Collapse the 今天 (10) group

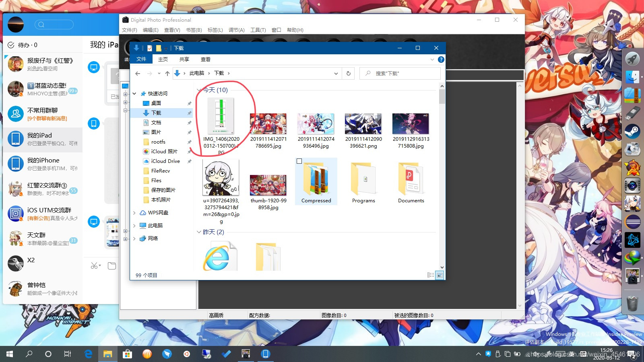coord(199,90)
